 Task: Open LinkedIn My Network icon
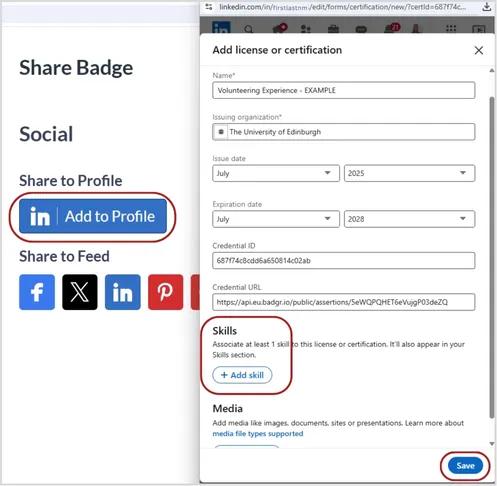306,29
